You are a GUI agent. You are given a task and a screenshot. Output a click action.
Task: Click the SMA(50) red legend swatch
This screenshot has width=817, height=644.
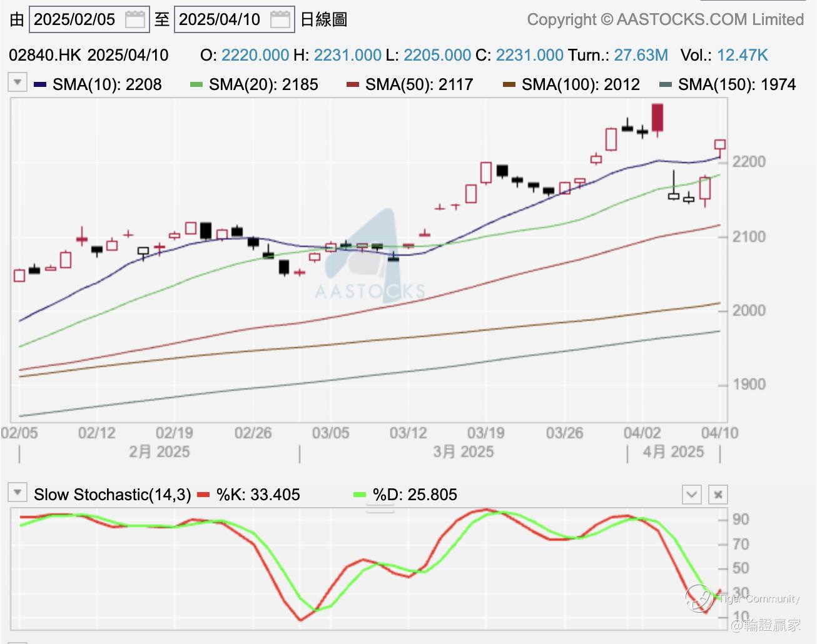(353, 84)
